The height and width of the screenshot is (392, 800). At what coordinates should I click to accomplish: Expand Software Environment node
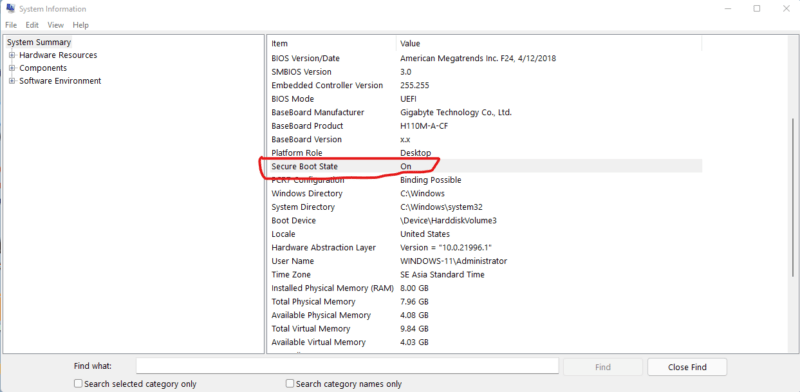click(12, 81)
